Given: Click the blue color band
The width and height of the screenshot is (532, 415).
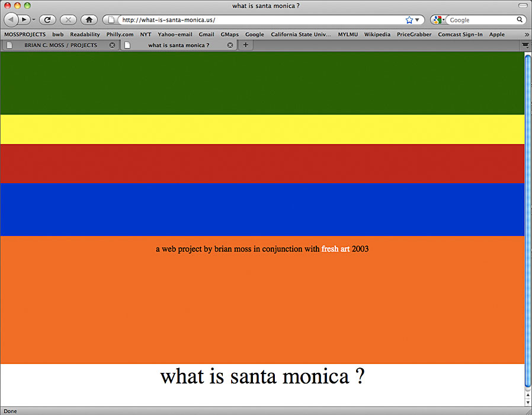Looking at the screenshot, I should coord(262,209).
